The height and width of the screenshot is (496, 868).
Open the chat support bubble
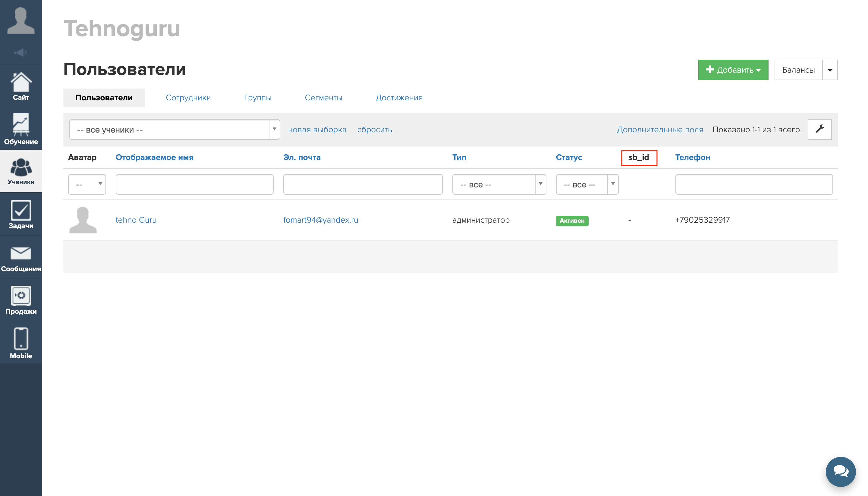click(840, 472)
